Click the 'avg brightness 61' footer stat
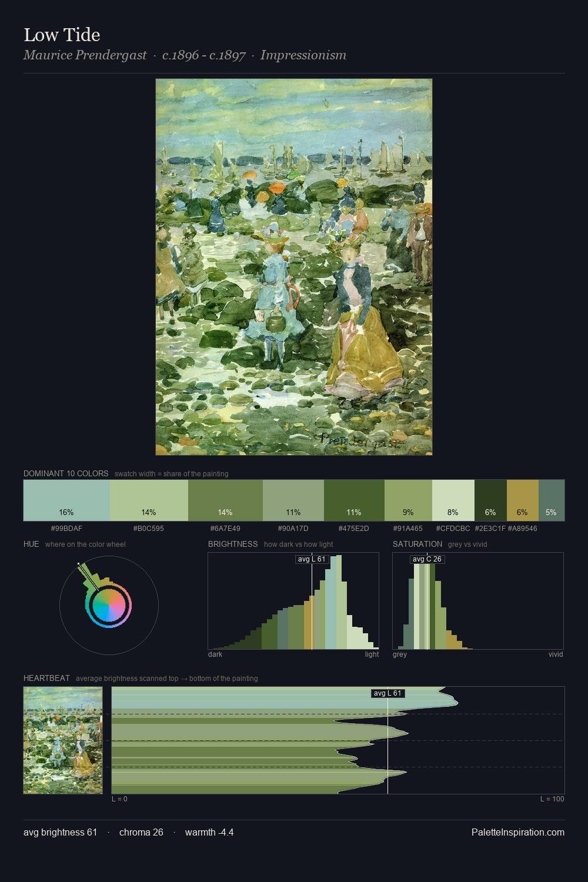588x882 pixels. point(60,832)
